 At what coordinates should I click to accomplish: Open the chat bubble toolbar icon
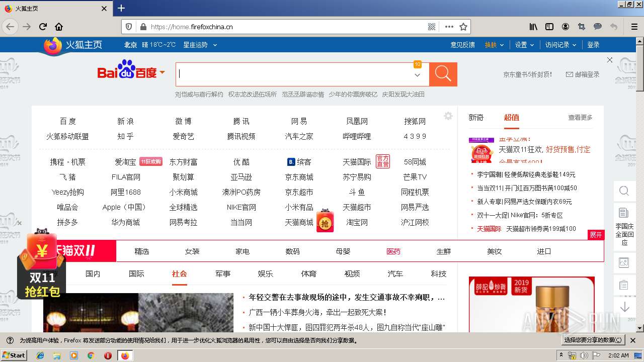coord(598,27)
